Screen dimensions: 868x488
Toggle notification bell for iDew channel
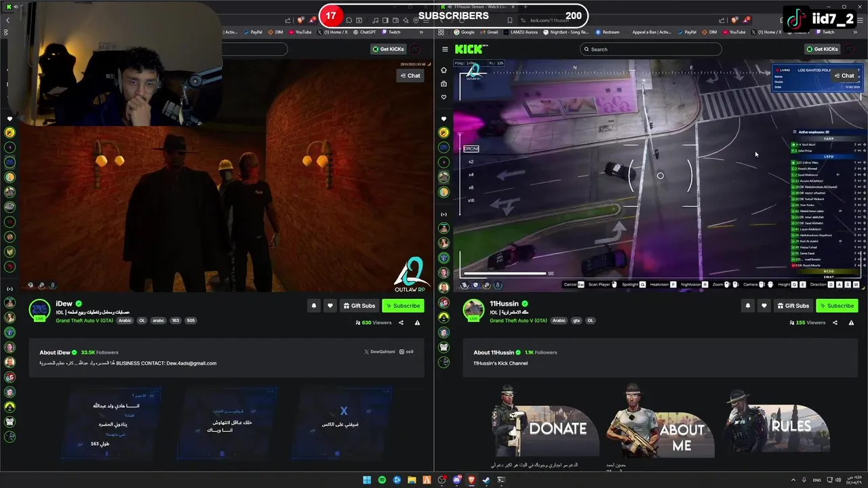click(314, 306)
